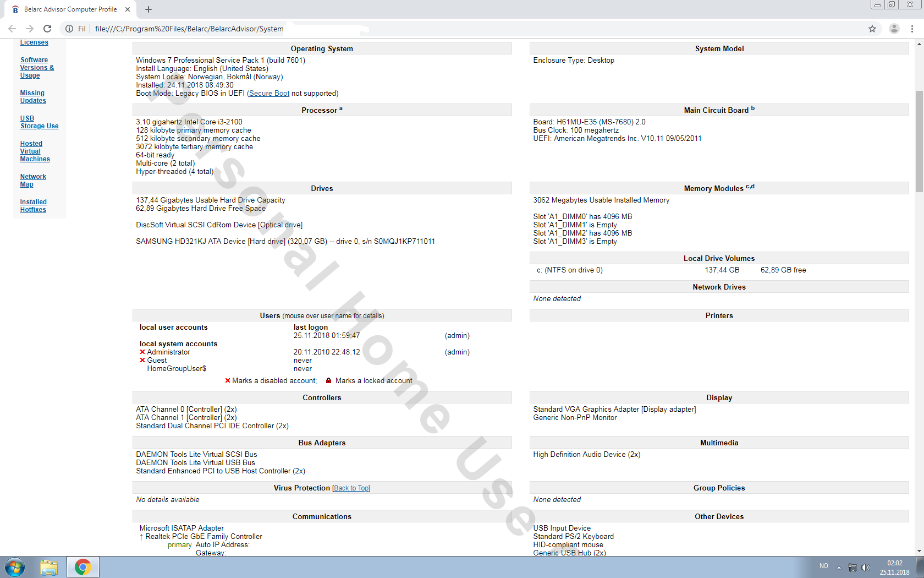Click 'DiscSoft Virtual SCSI CdRom Device' line
This screenshot has height=578, width=924.
click(x=219, y=225)
